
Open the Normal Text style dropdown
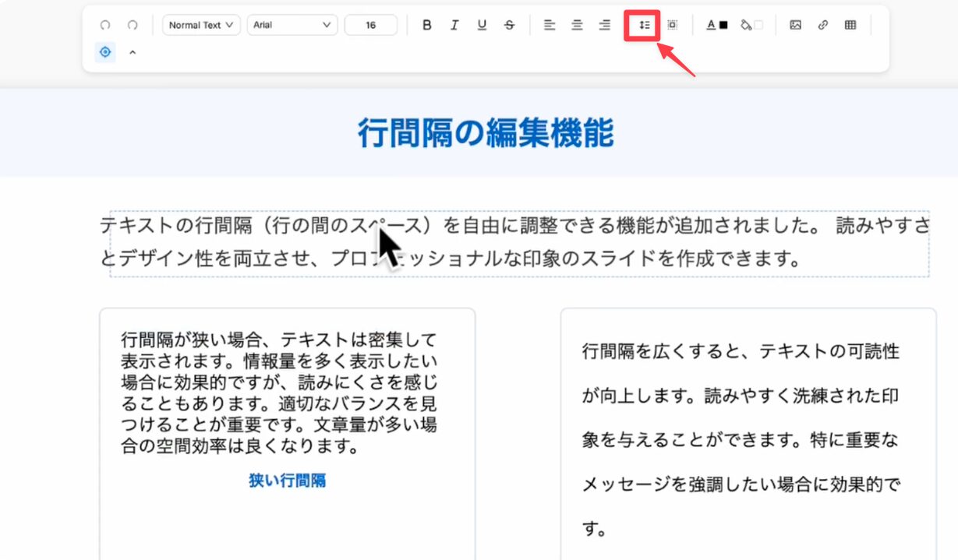click(201, 25)
